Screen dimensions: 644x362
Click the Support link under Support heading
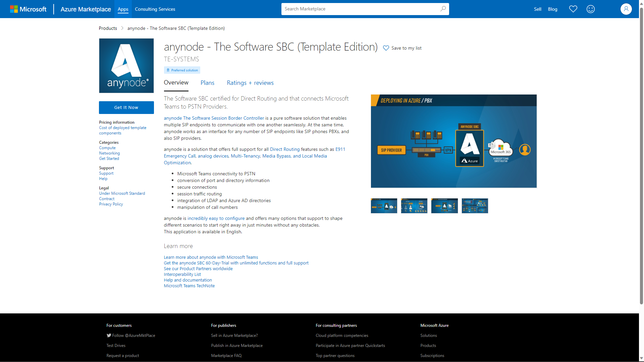click(x=106, y=173)
